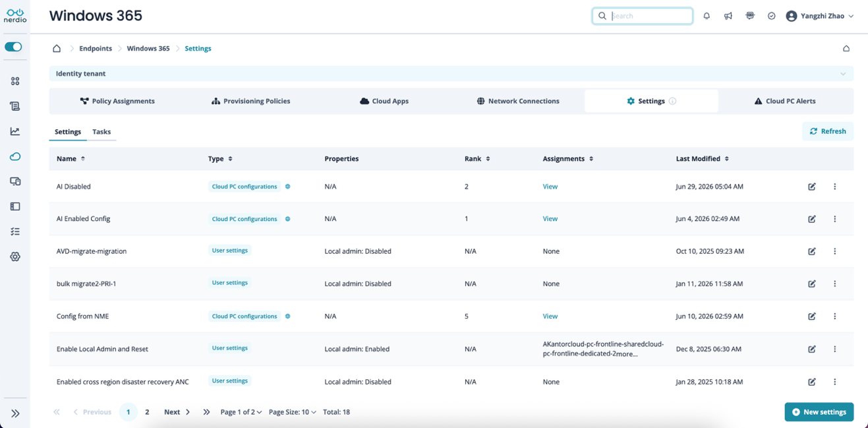Go to home via breadcrumb house icon
Image resolution: width=868 pixels, height=428 pixels.
(x=57, y=48)
